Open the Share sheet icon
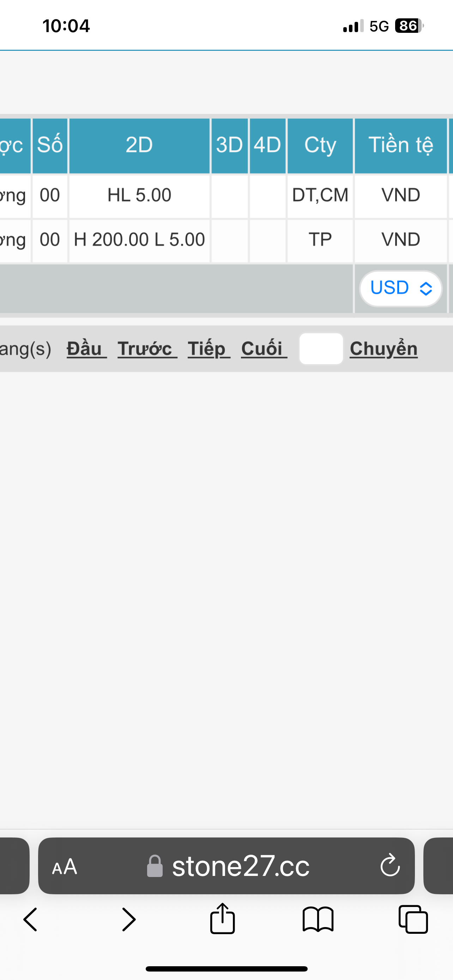The width and height of the screenshot is (453, 980). pyautogui.click(x=223, y=918)
